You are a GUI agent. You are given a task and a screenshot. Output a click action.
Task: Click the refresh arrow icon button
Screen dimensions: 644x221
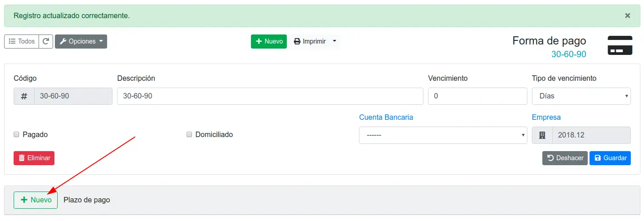click(x=46, y=41)
